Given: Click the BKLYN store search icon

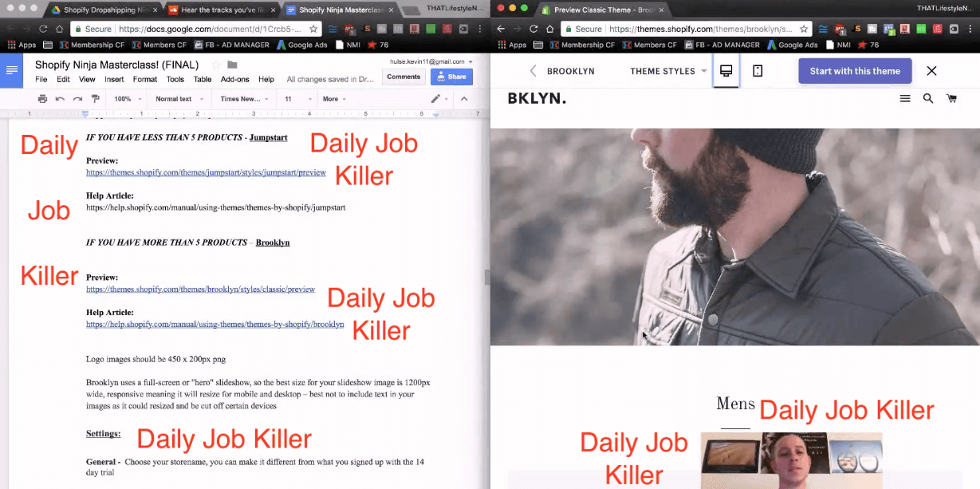Looking at the screenshot, I should [928, 99].
